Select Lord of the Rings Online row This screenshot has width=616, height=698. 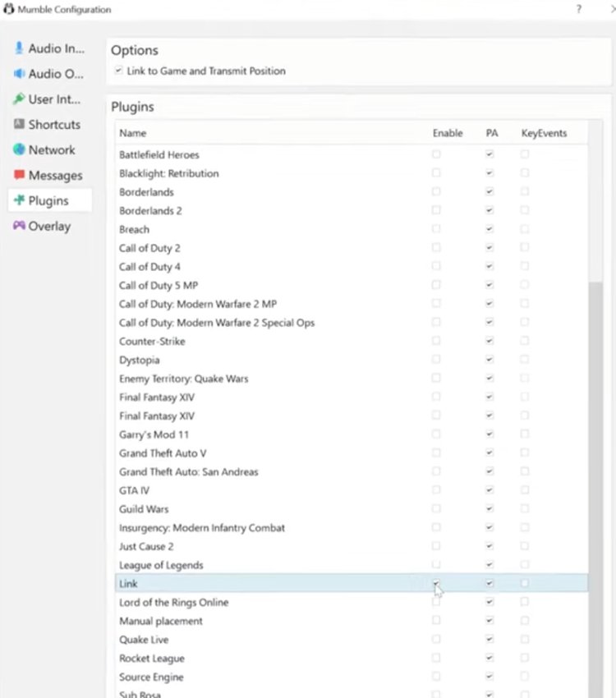352,602
